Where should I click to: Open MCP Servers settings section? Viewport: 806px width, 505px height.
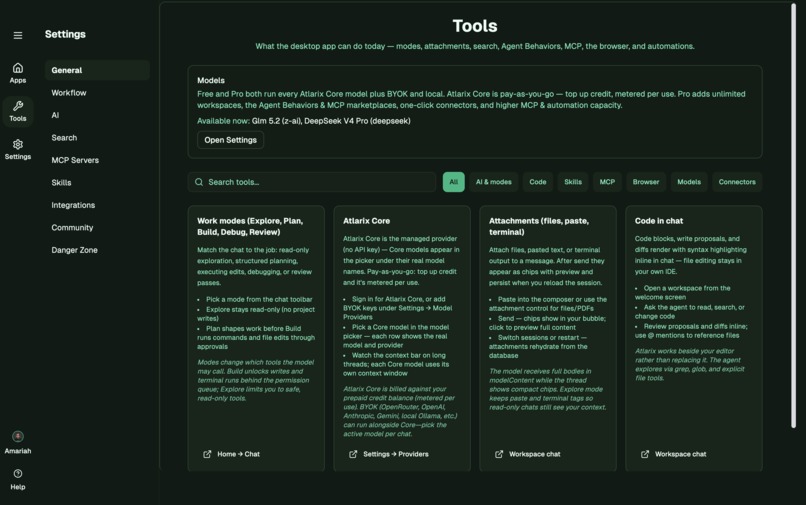click(97, 160)
